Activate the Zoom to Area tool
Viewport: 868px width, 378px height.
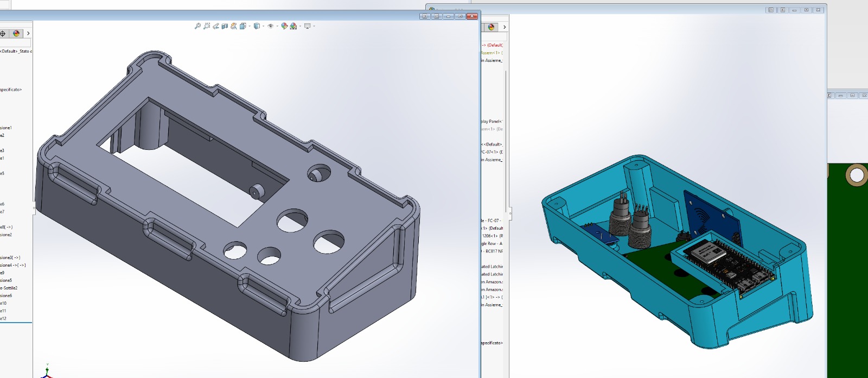click(x=207, y=26)
